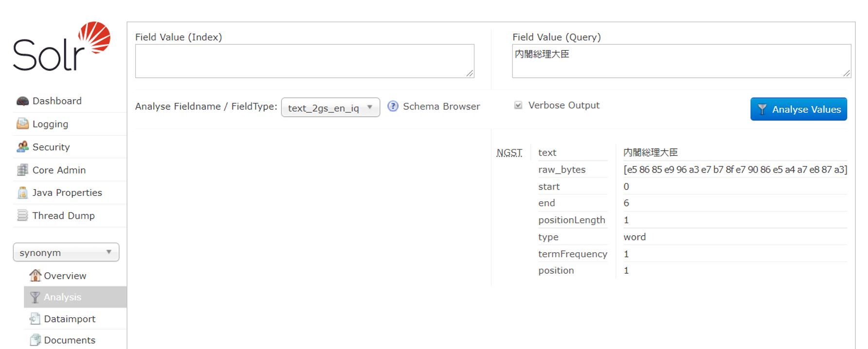
Task: Click the blue question mark help icon
Action: pos(393,106)
